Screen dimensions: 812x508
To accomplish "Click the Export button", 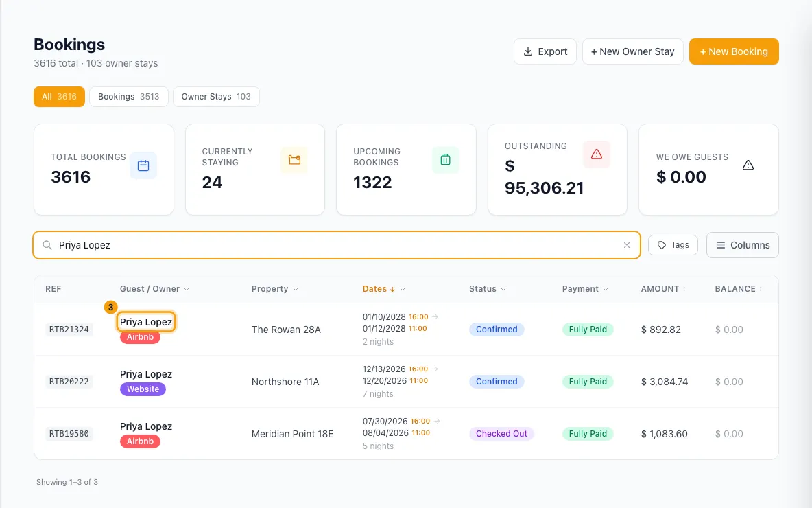I will point(545,51).
